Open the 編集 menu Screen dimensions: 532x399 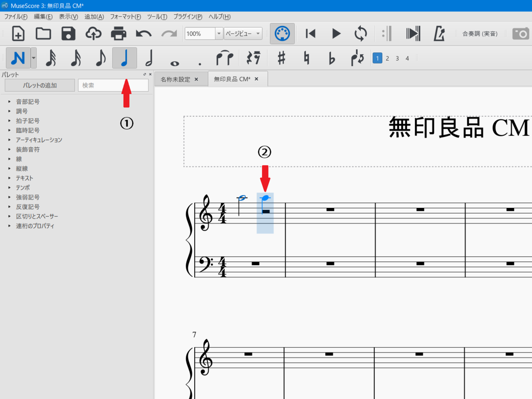[43, 17]
